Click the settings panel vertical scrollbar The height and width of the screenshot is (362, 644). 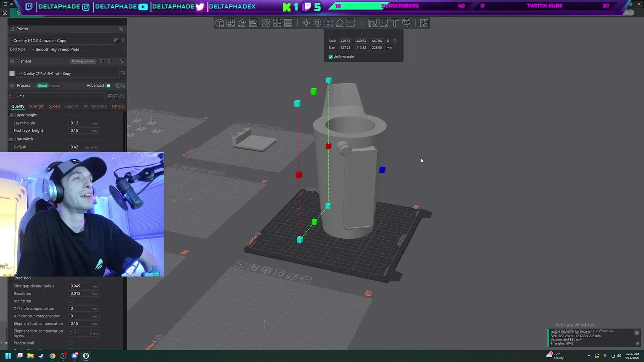pyautogui.click(x=125, y=133)
